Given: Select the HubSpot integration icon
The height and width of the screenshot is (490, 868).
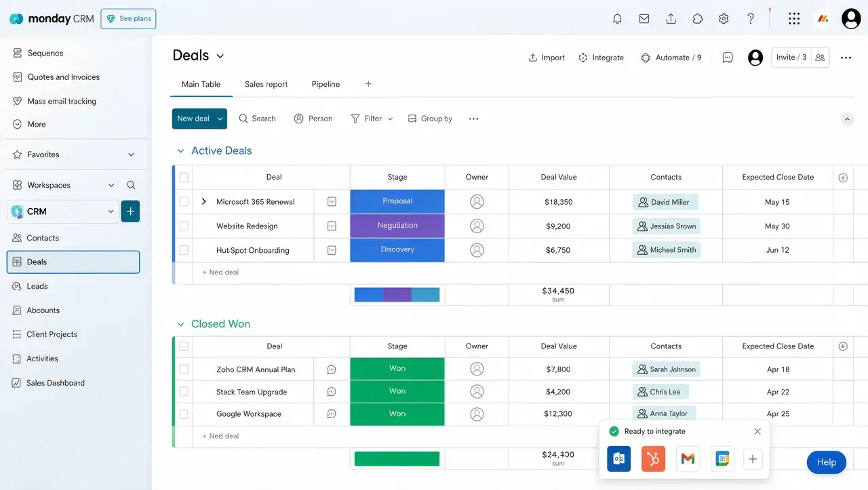Looking at the screenshot, I should 653,459.
